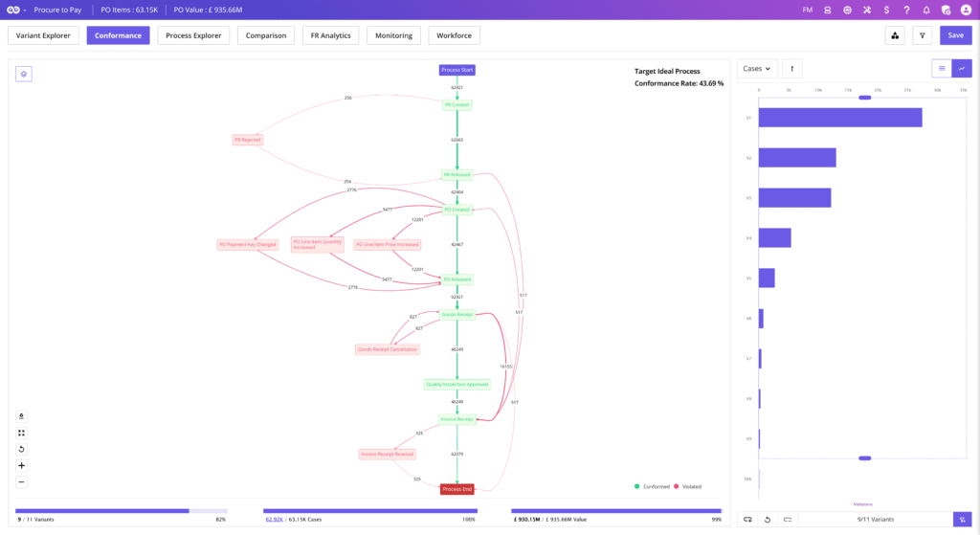
Task: Click the 9 / 11 Variants progress bar
Action: point(122,511)
